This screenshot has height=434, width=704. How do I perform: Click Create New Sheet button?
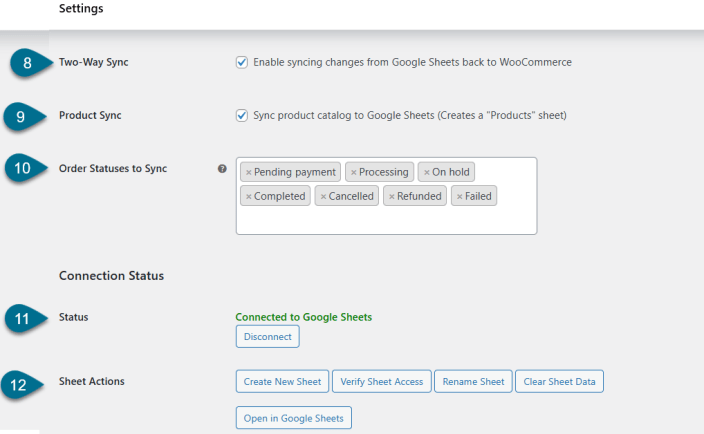(x=281, y=381)
